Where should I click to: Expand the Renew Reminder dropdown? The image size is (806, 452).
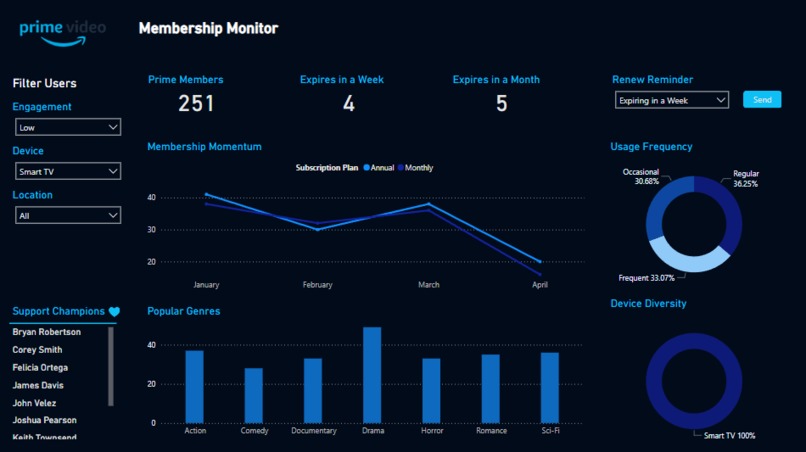point(672,100)
